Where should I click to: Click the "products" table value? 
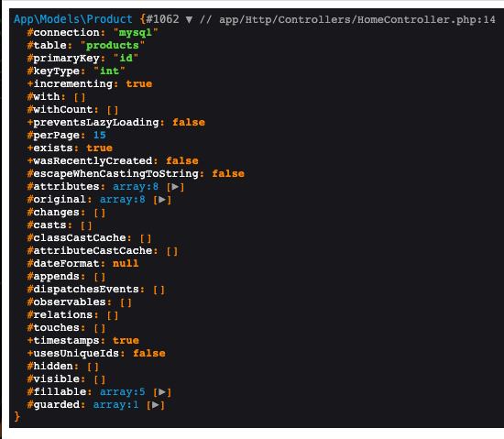(x=113, y=45)
